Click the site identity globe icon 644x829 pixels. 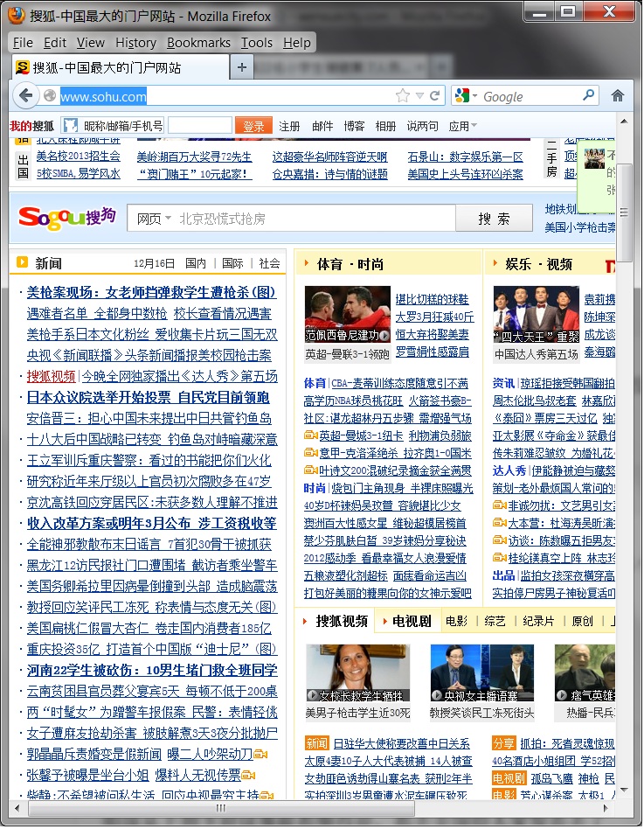tap(50, 95)
